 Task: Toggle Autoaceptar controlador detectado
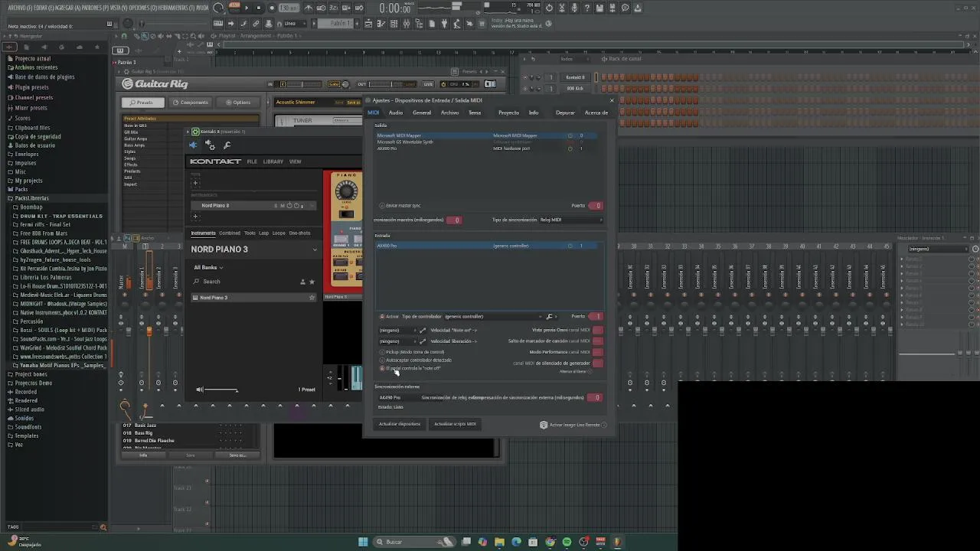(x=382, y=360)
